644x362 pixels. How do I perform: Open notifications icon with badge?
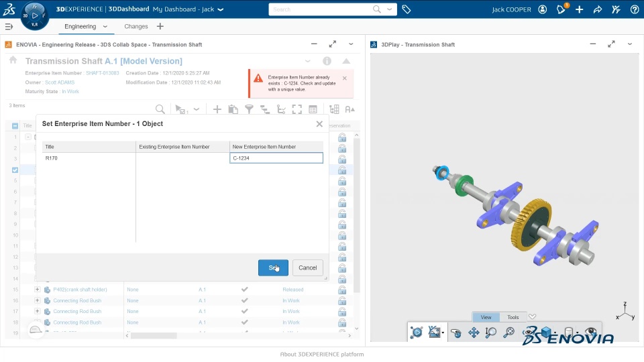561,9
